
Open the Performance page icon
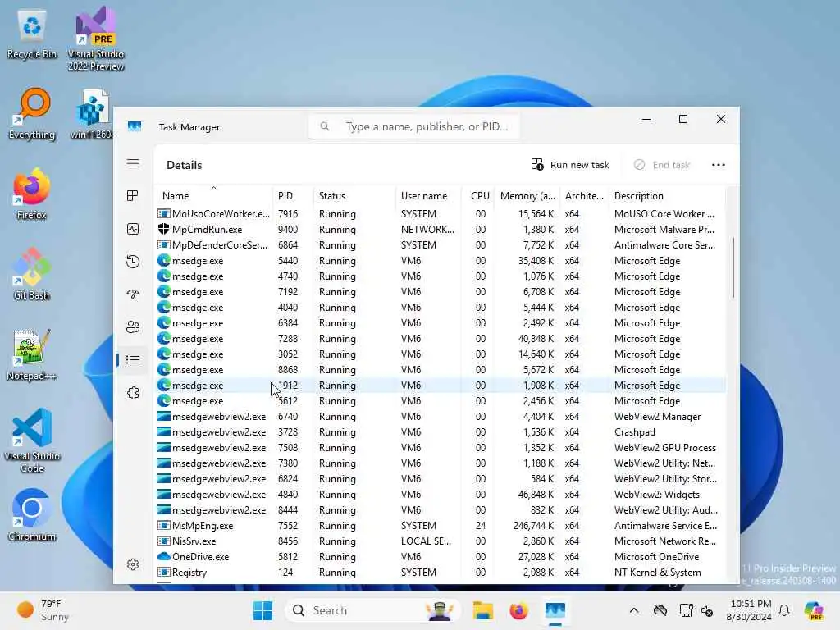pyautogui.click(x=133, y=230)
